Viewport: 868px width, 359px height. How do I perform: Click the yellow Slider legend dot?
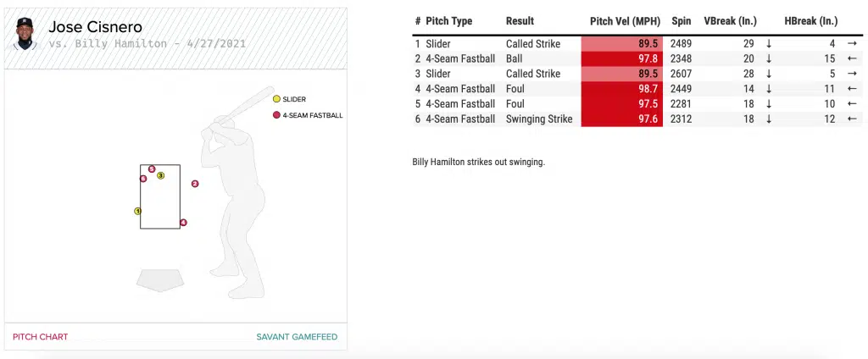coord(276,99)
